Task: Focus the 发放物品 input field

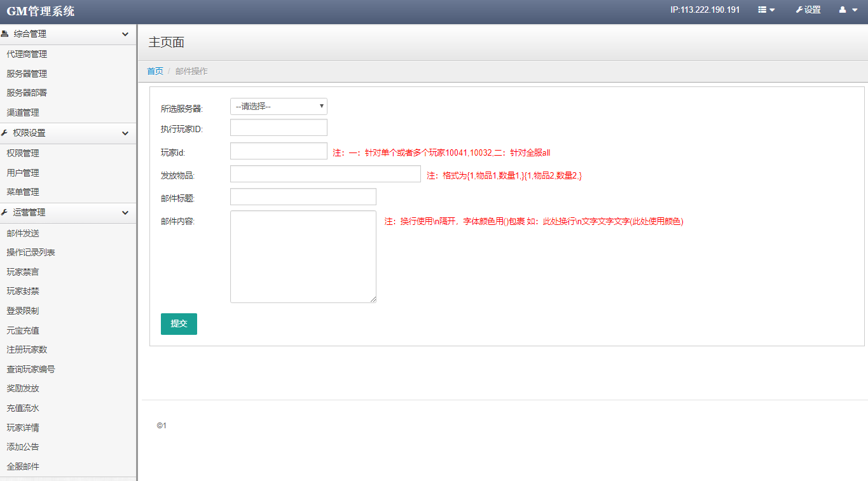Action: pos(325,174)
